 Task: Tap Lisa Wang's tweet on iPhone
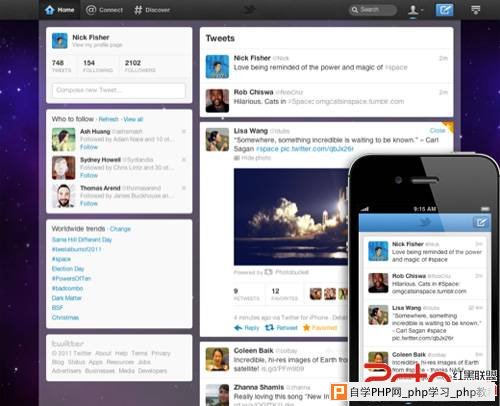click(425, 323)
